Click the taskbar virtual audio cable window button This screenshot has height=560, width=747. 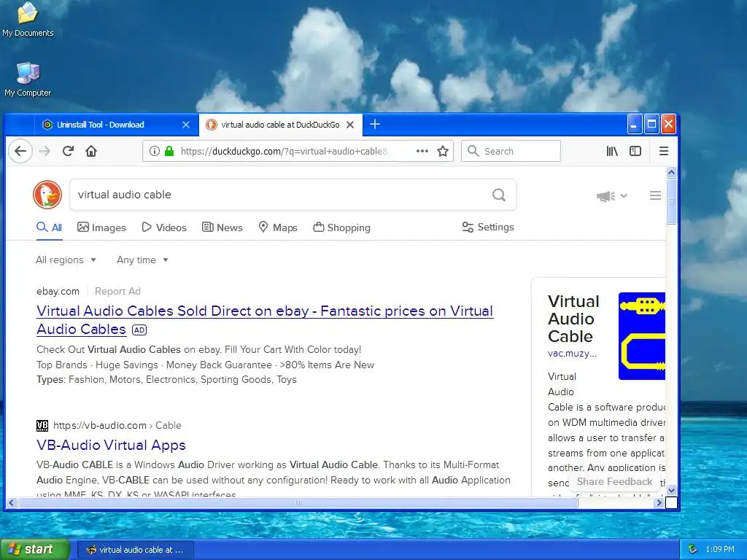tap(135, 550)
